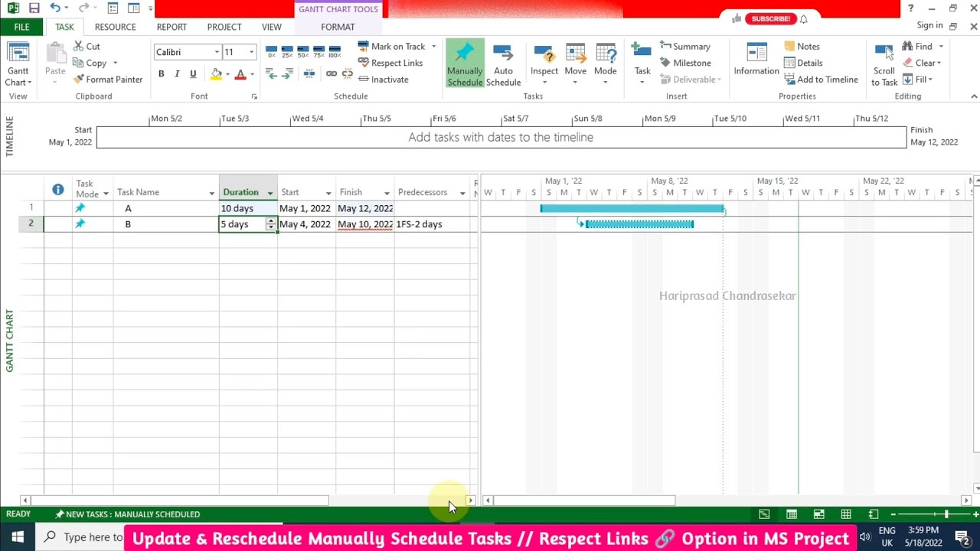The height and width of the screenshot is (551, 980).
Task: Open the Move task menu
Action: (575, 65)
